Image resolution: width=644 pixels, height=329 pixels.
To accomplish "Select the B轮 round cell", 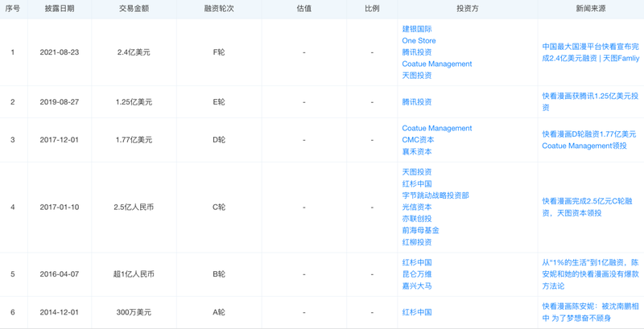I will [x=219, y=274].
